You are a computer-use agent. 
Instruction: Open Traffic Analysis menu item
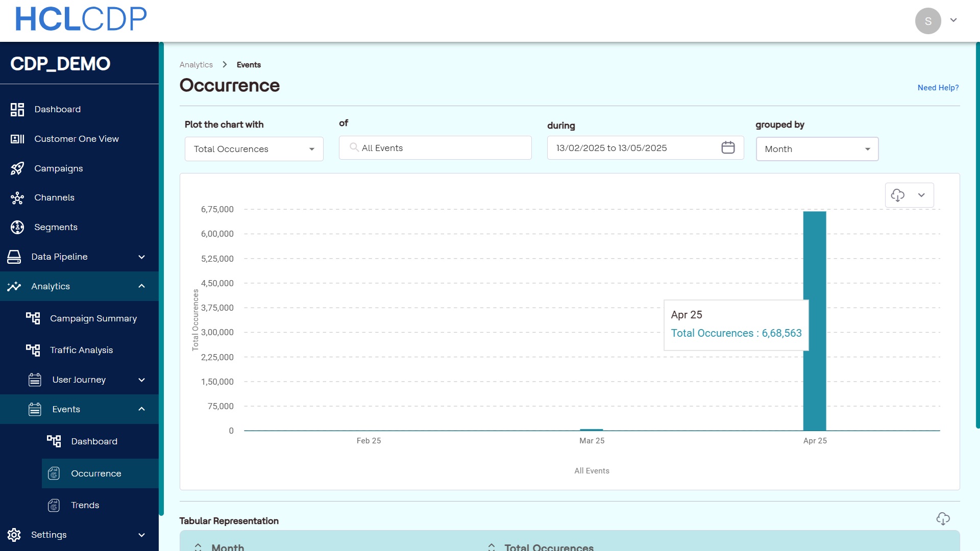(x=81, y=350)
